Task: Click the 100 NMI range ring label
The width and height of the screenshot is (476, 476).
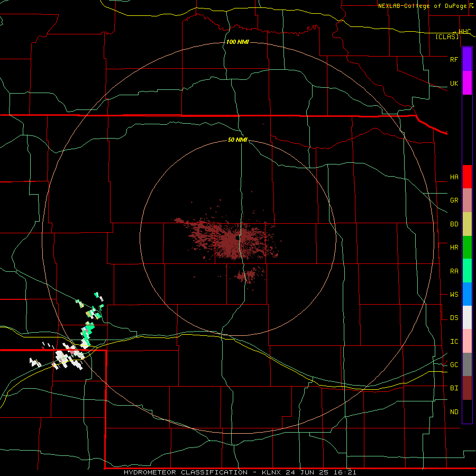Action: pyautogui.click(x=237, y=42)
